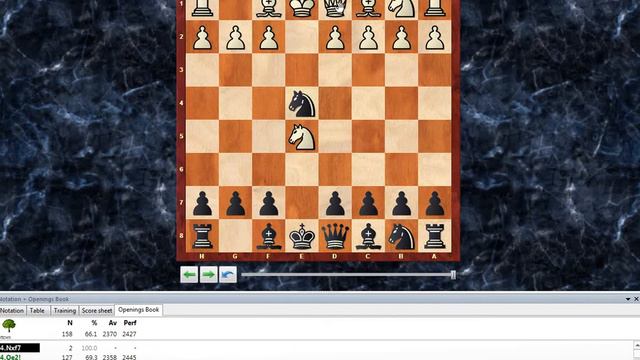Switch to the Table tab
The width and height of the screenshot is (640, 360).
[37, 311]
